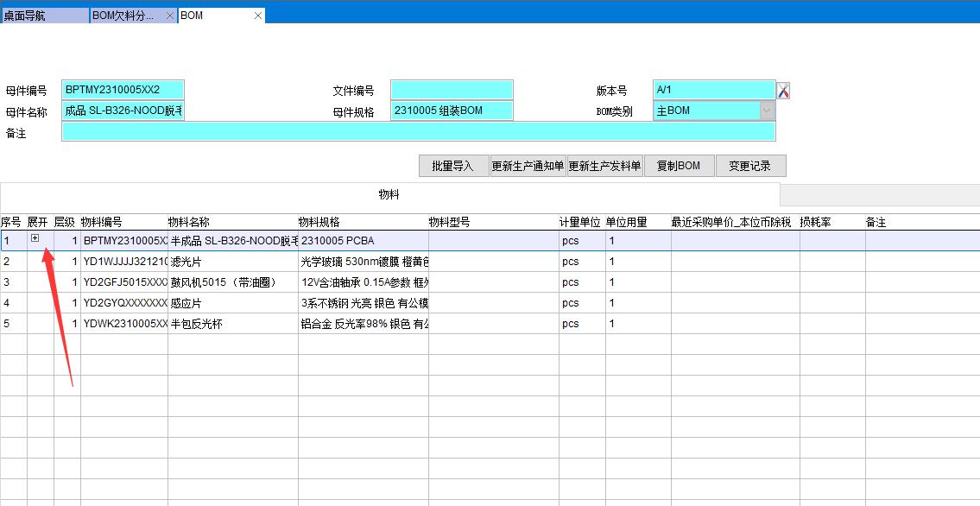The image size is (980, 506).
Task: Select the 半包反光杯 row's material code cell
Action: tap(124, 324)
